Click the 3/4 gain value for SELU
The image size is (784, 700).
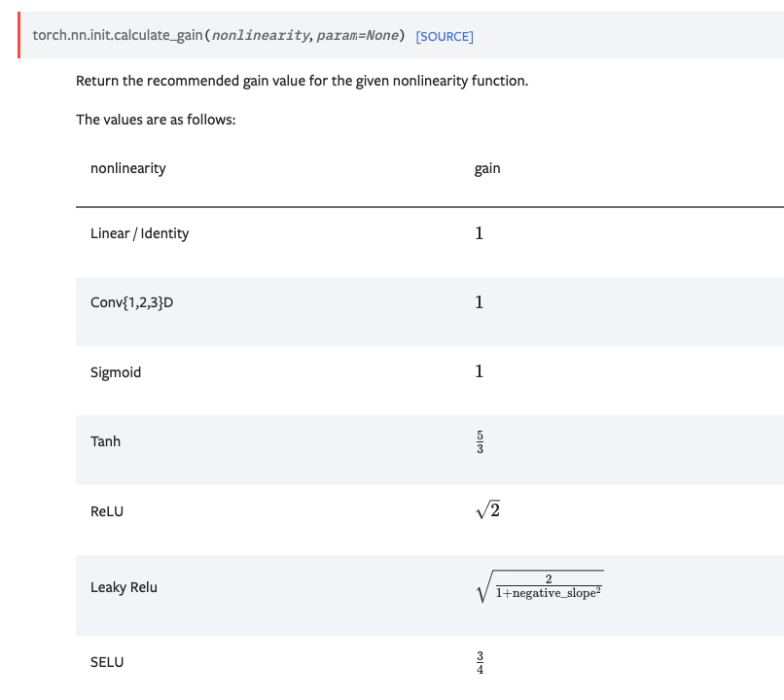pyautogui.click(x=480, y=663)
